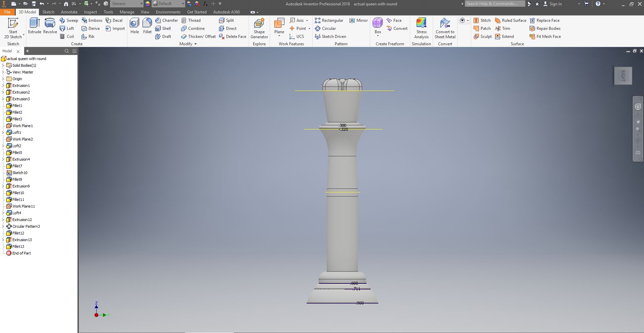The width and height of the screenshot is (644, 333).
Task: Switch to Autodesk A360 tab
Action: coord(226,12)
